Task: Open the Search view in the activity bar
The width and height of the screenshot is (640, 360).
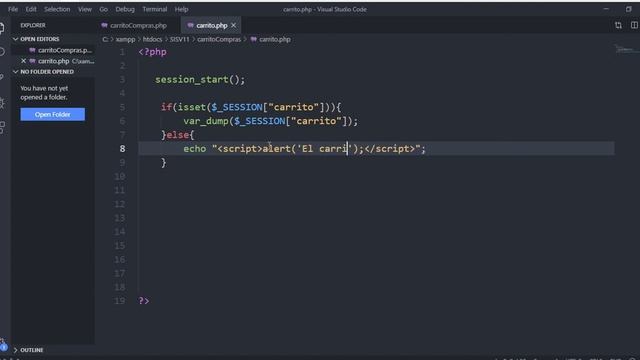Action: click(2, 51)
